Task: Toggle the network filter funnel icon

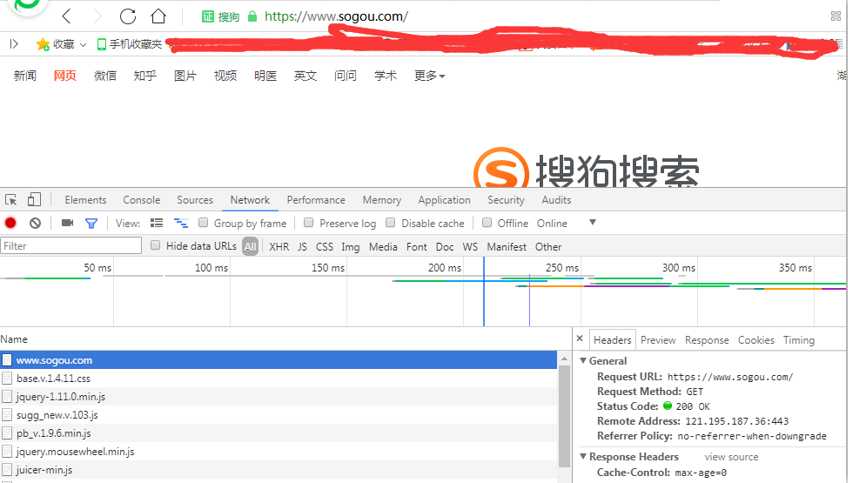Action: (91, 223)
